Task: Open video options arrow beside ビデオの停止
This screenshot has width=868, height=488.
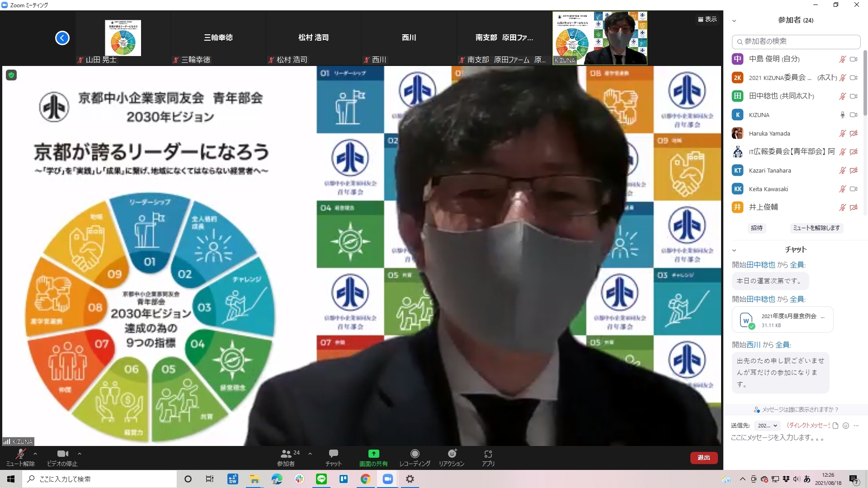Action: [x=80, y=454]
